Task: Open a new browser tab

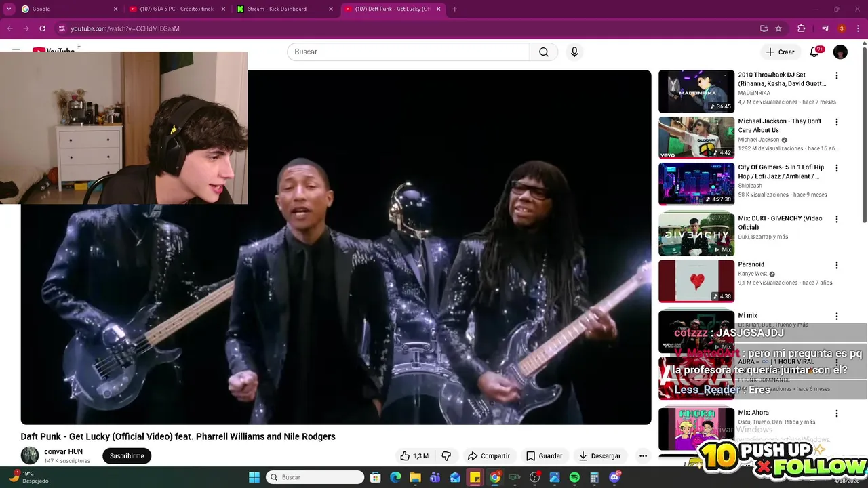Action: (454, 9)
